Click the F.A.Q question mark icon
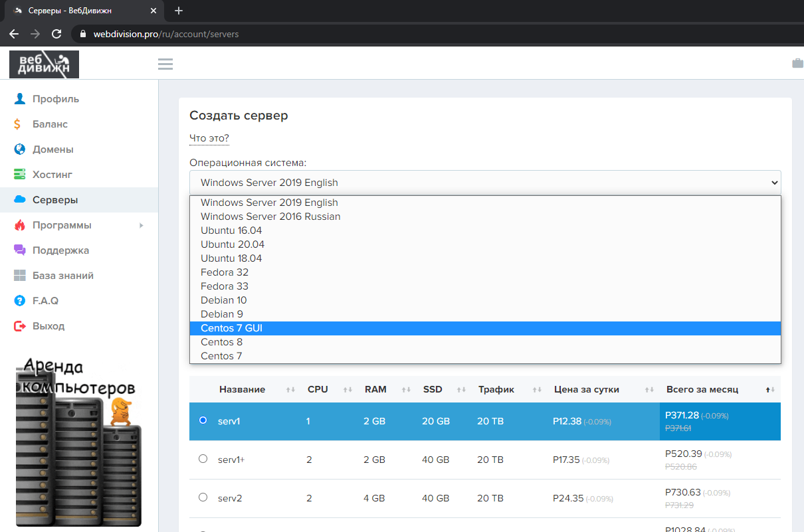804x532 pixels. (20, 301)
